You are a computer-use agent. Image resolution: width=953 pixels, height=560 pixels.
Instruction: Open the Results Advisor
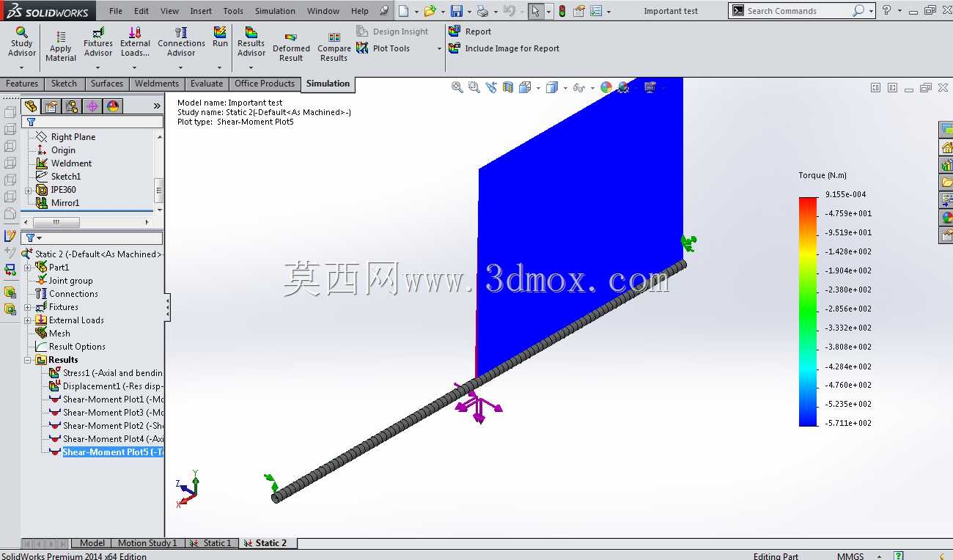pos(251,43)
